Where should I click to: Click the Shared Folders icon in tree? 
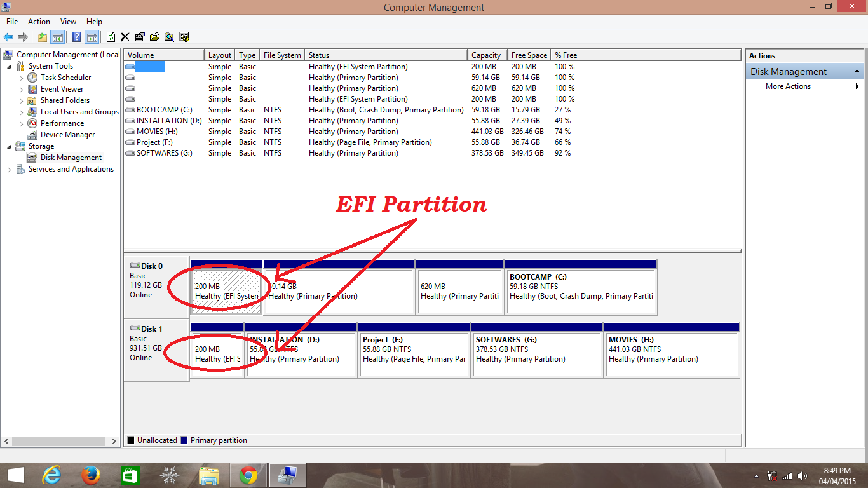[x=32, y=100]
